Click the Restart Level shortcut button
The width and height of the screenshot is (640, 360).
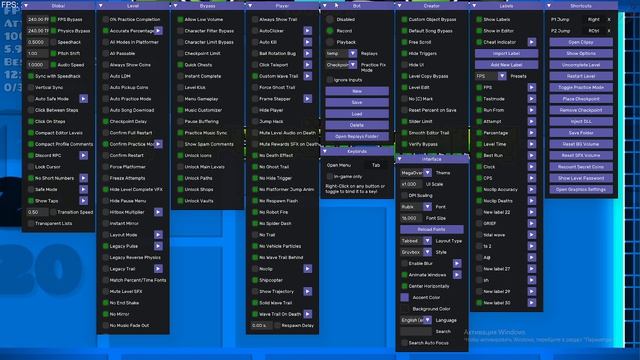[x=581, y=76]
